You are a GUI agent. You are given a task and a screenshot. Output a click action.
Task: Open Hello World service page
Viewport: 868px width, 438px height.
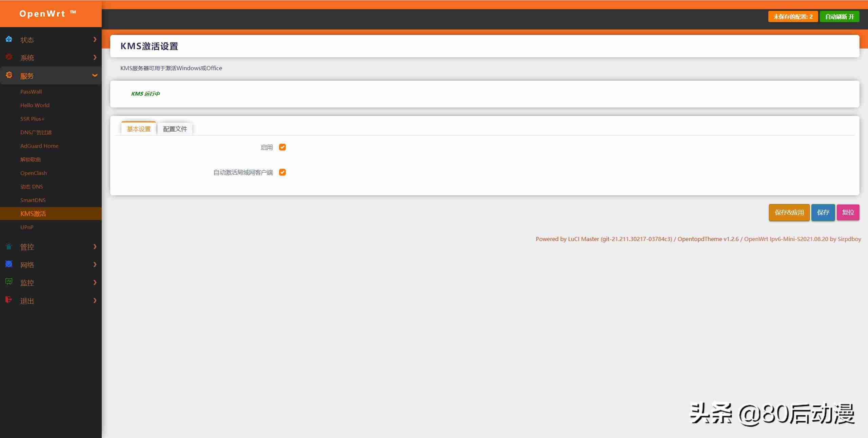(35, 105)
